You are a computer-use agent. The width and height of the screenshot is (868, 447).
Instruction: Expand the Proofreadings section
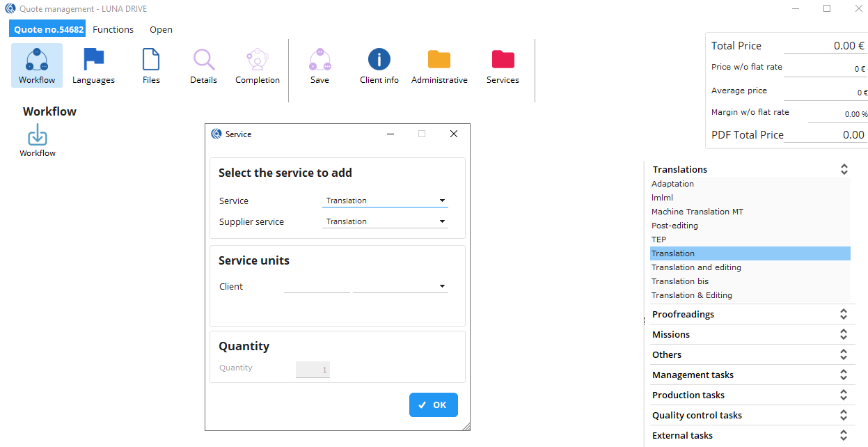[843, 315]
